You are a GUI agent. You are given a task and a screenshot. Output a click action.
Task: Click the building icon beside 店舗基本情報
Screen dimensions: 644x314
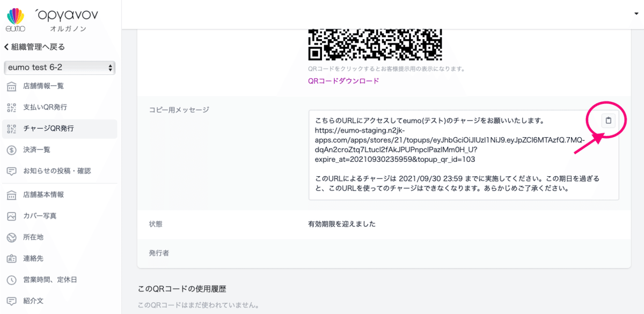pos(11,195)
